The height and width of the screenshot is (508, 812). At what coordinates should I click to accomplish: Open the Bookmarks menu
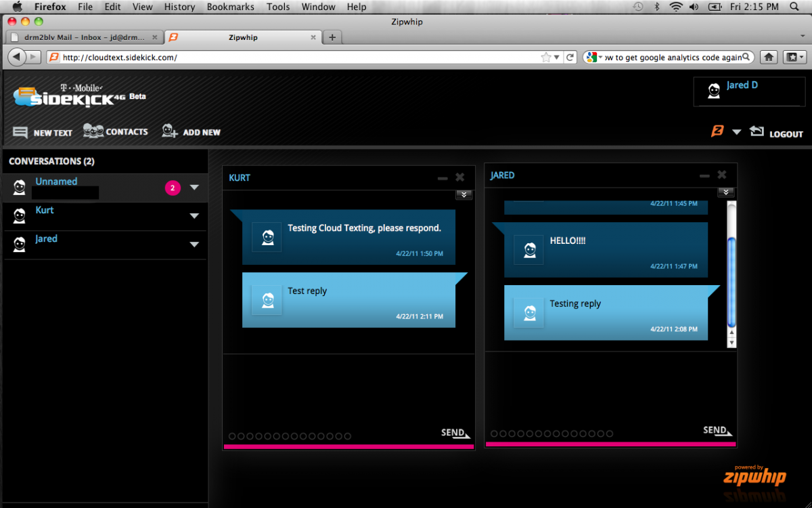230,7
